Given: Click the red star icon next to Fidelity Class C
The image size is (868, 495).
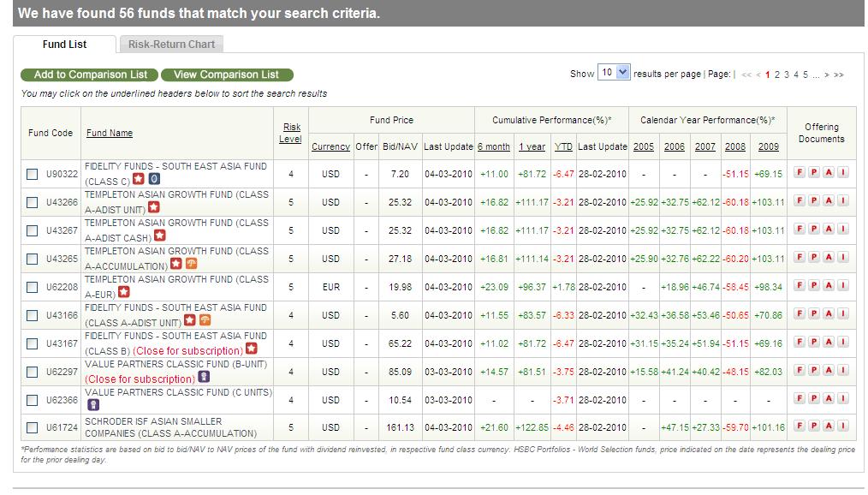Looking at the screenshot, I should click(x=139, y=179).
